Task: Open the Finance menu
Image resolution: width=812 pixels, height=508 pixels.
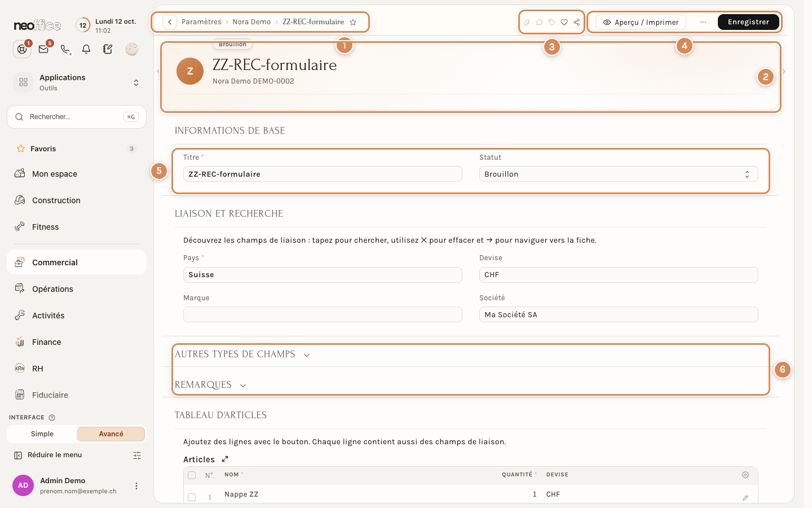Action: click(77, 342)
